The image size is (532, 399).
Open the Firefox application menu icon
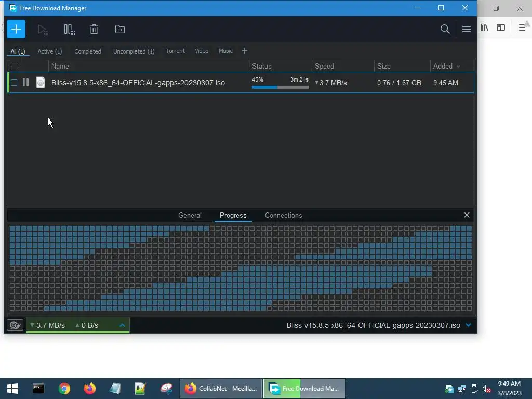pos(523,28)
